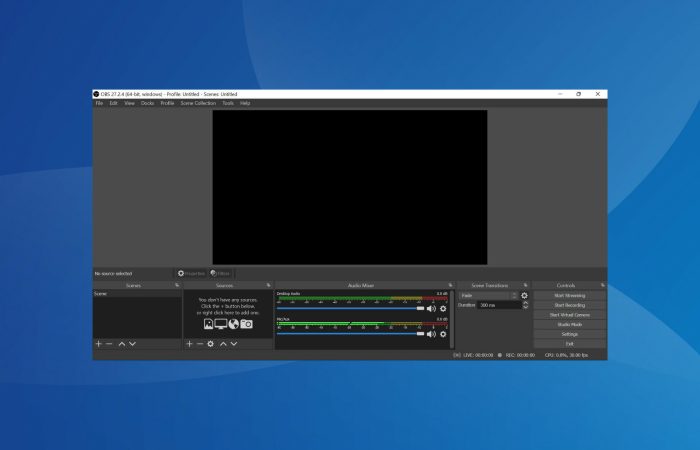Undock the Audio Mixer panel
700x450 pixels.
coord(450,285)
